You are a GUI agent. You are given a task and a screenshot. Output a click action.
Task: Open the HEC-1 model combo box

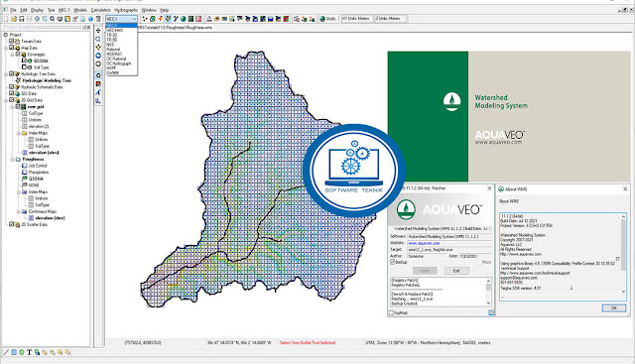coord(121,19)
